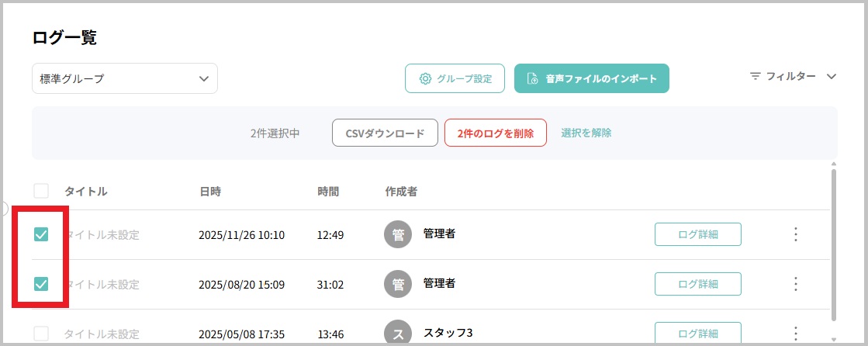Open the three-dot menu for 2025/11/26 10:10 log
This screenshot has height=346, width=868.
tap(796, 235)
